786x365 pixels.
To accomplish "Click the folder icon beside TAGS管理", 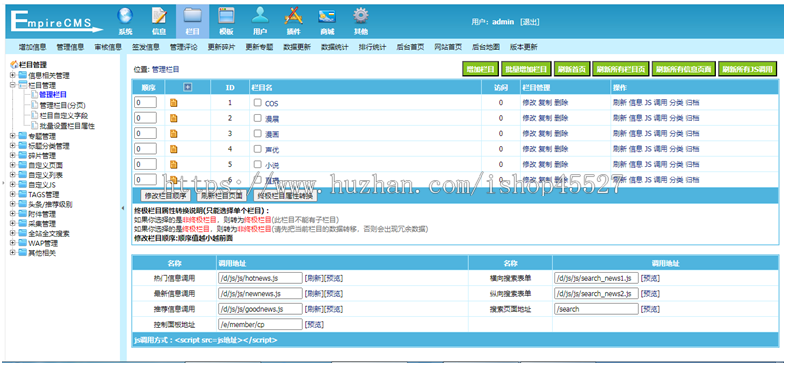I will (23, 195).
